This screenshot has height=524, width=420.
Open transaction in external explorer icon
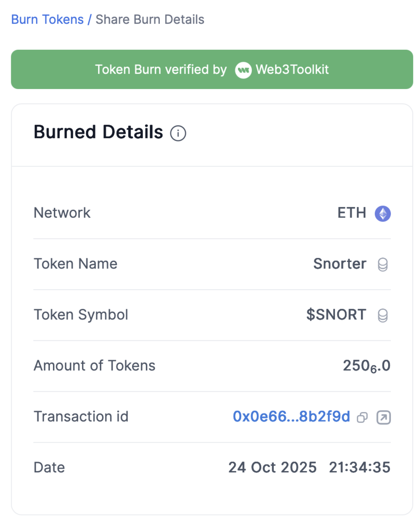click(383, 417)
